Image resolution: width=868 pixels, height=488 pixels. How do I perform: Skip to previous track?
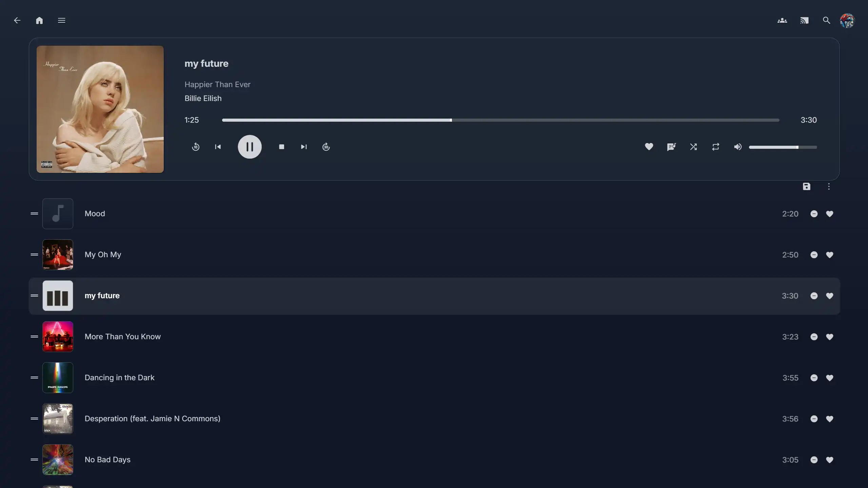pos(218,147)
